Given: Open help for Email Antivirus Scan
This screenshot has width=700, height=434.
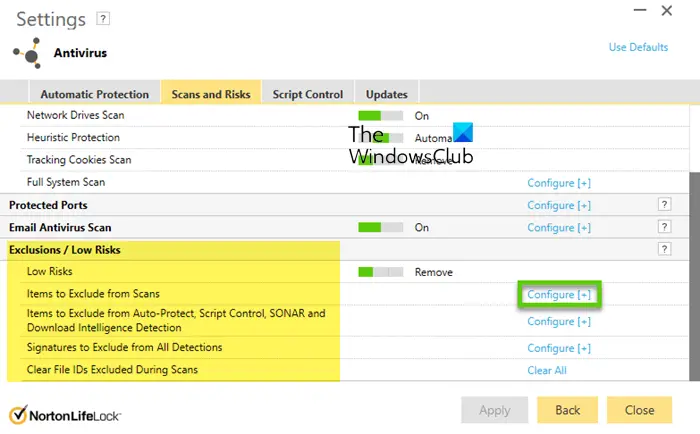Looking at the screenshot, I should click(663, 227).
